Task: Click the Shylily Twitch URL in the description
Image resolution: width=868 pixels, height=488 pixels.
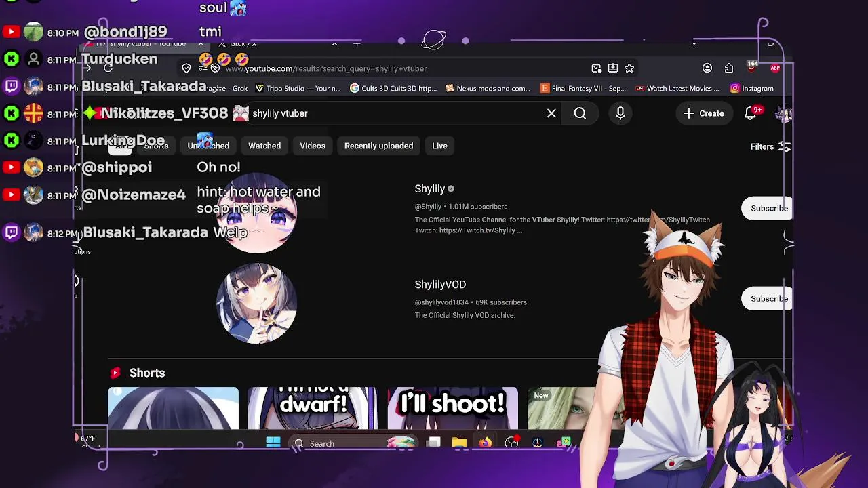Action: (477, 230)
